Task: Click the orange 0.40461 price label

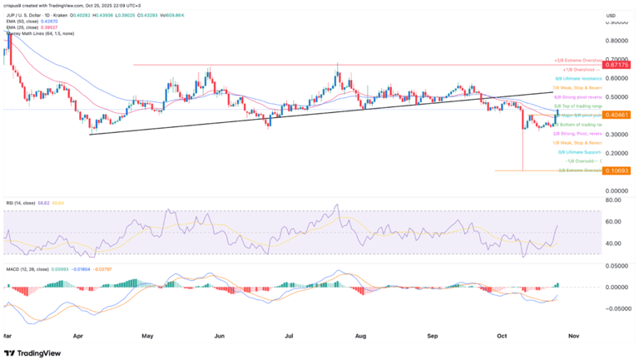Action: 617,116
